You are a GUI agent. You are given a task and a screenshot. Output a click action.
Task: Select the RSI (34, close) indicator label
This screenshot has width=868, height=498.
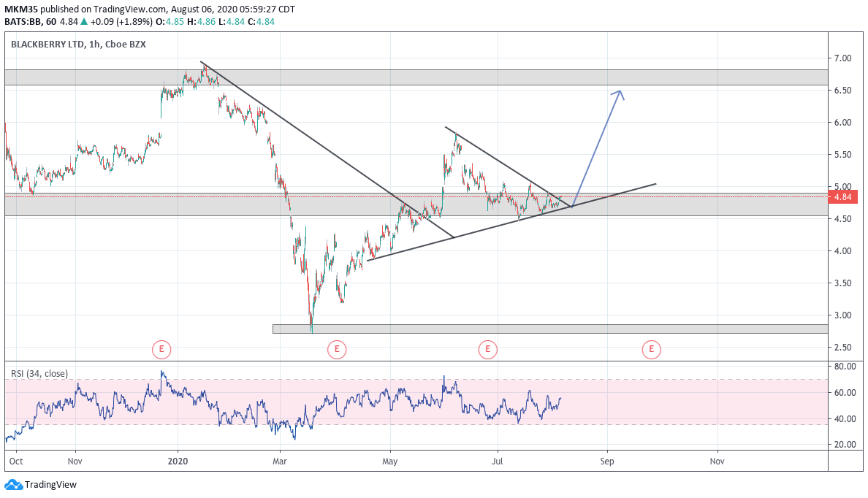(x=39, y=374)
